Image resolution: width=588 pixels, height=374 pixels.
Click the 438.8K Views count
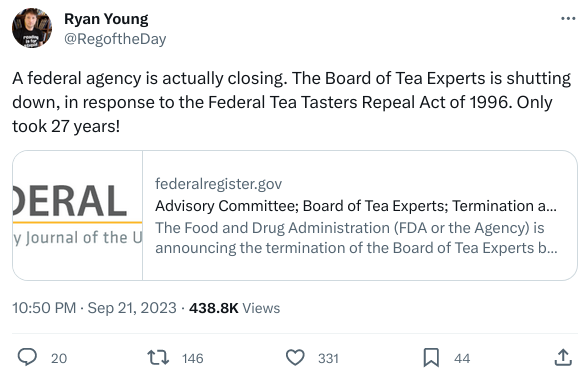[234, 308]
